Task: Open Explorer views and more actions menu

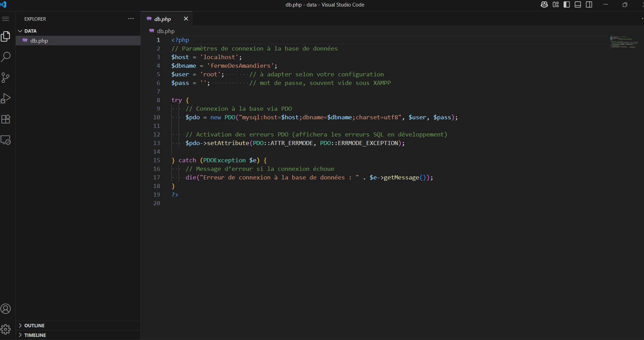Action: click(131, 19)
